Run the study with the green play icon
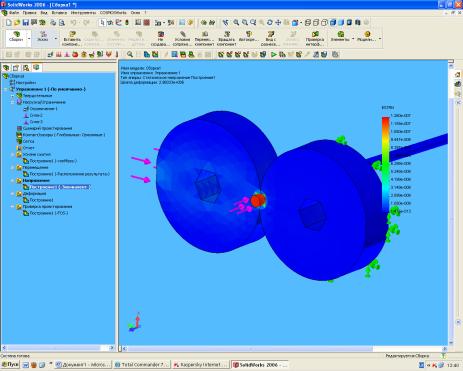The width and height of the screenshot is (463, 371). click(274, 54)
